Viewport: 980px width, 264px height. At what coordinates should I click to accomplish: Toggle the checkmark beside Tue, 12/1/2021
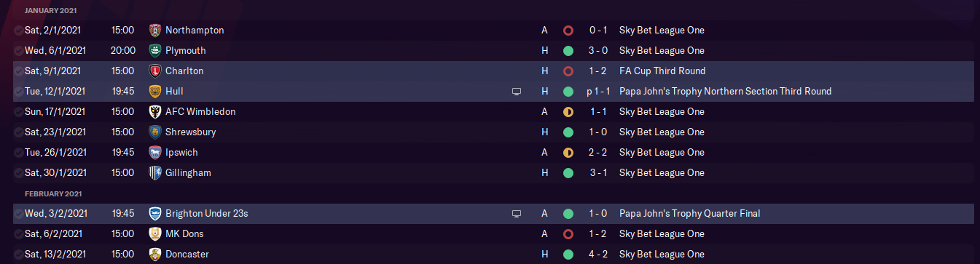coord(18,92)
